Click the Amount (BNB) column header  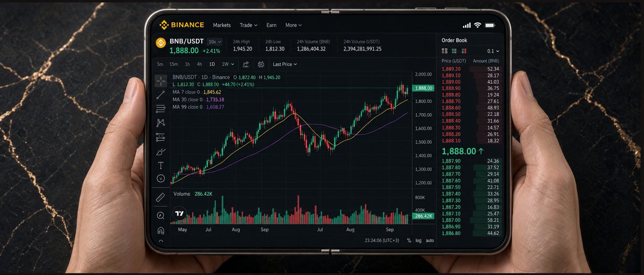(486, 61)
